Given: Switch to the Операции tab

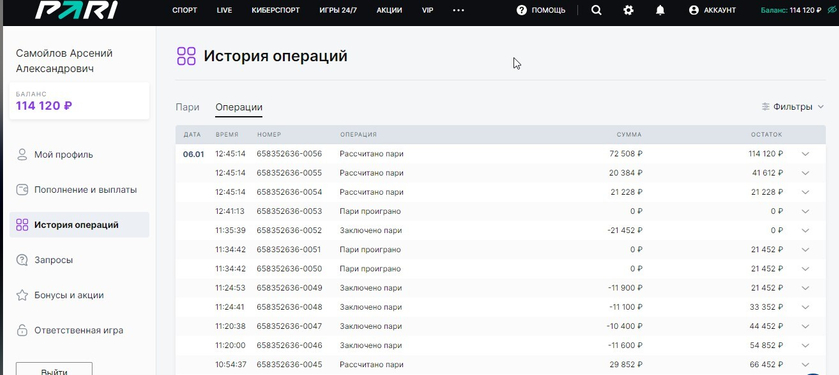Looking at the screenshot, I should click(x=239, y=107).
